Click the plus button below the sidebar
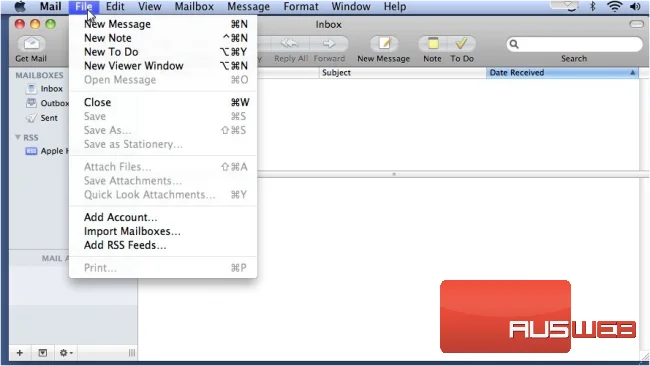Screen dimensions: 650x366 coord(20,353)
